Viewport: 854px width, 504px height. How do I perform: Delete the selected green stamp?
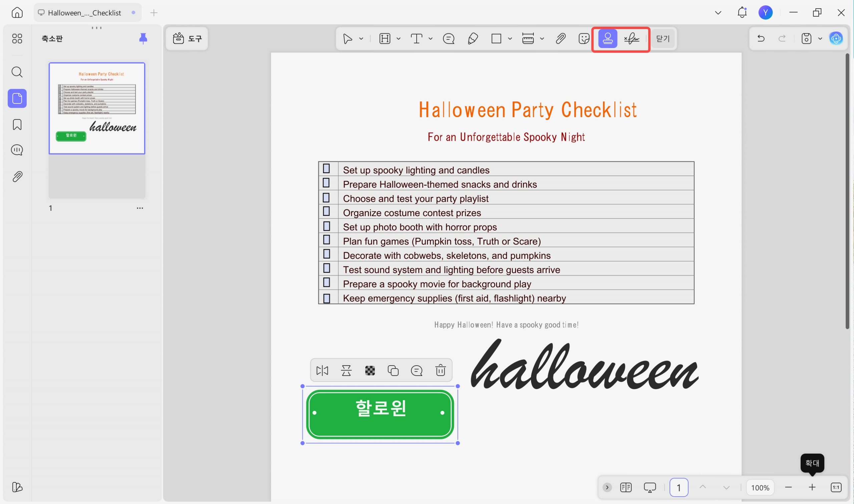click(x=440, y=370)
